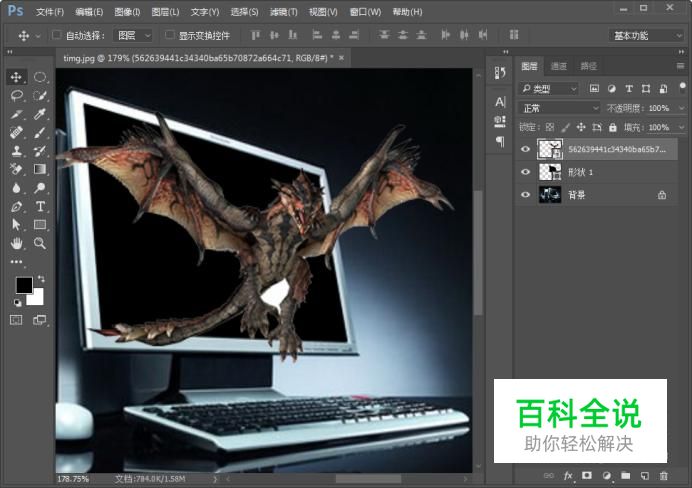Image resolution: width=692 pixels, height=488 pixels.
Task: Click the lock all layer icon
Action: click(612, 128)
